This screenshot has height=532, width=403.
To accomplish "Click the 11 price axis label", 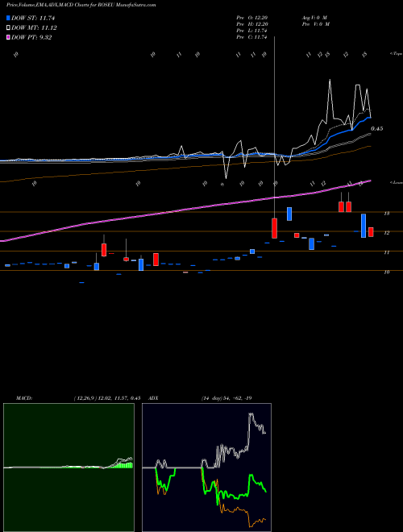I will (386, 253).
